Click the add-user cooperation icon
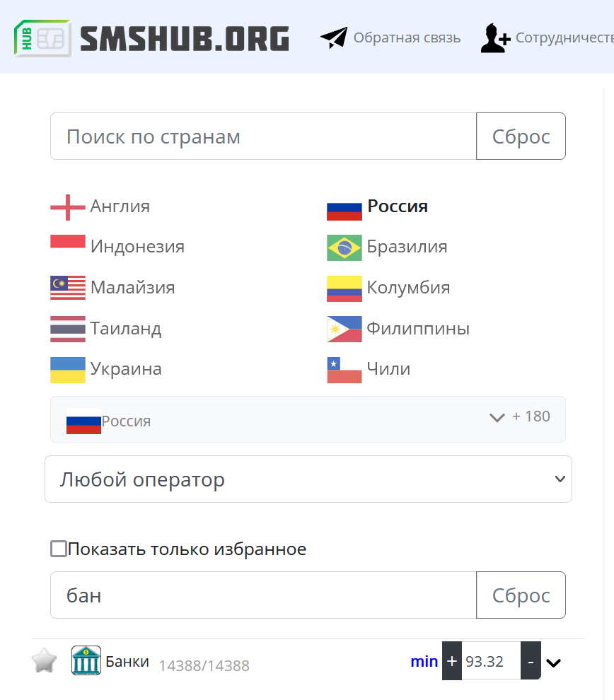The height and width of the screenshot is (700, 614). pos(495,38)
